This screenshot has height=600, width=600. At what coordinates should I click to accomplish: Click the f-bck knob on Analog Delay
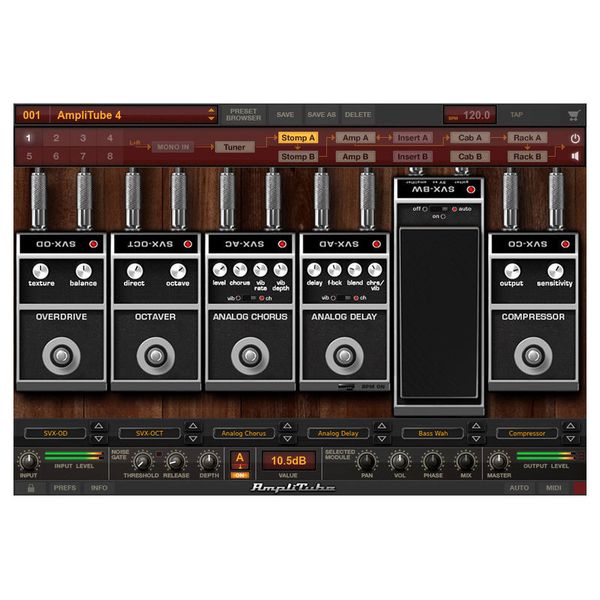(x=334, y=270)
